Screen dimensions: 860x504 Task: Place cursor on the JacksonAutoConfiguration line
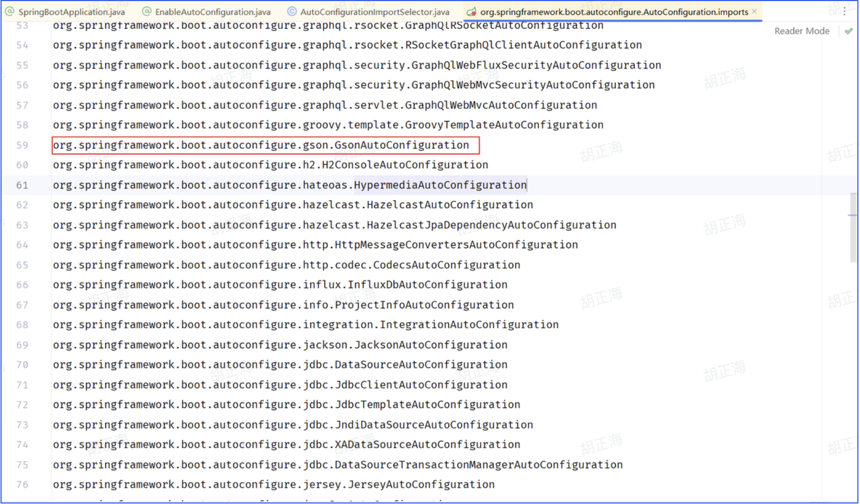[280, 345]
